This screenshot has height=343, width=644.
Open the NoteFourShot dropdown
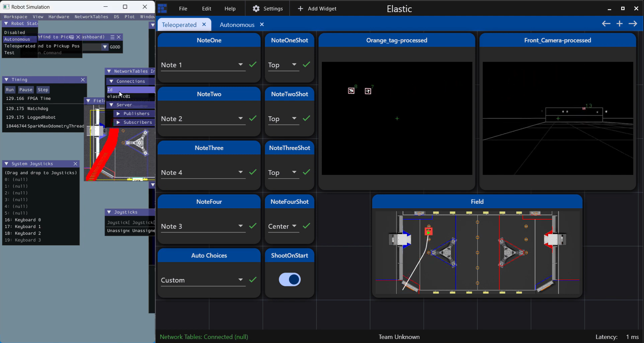294,226
